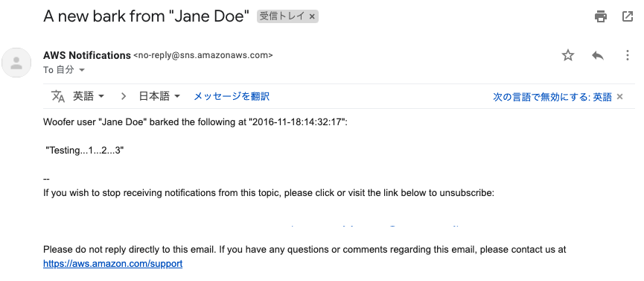This screenshot has width=644, height=281.
Task: Open the email in a new window
Action: click(628, 16)
